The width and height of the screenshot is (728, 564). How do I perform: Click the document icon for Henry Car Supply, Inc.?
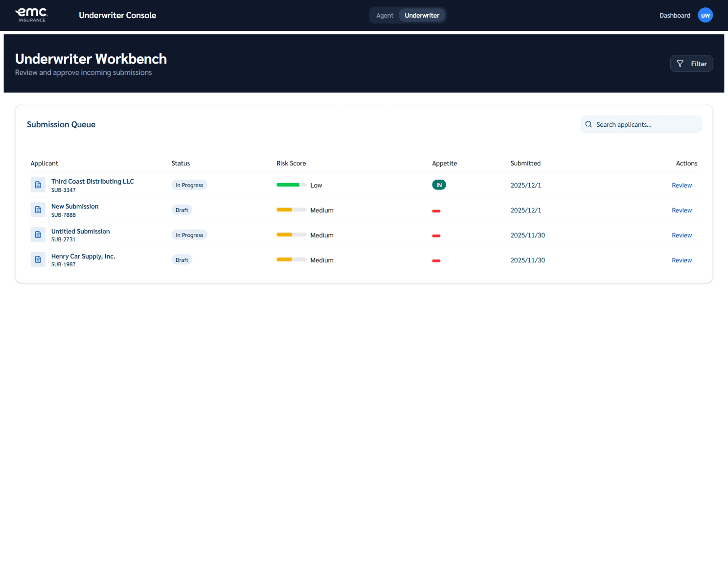(38, 259)
